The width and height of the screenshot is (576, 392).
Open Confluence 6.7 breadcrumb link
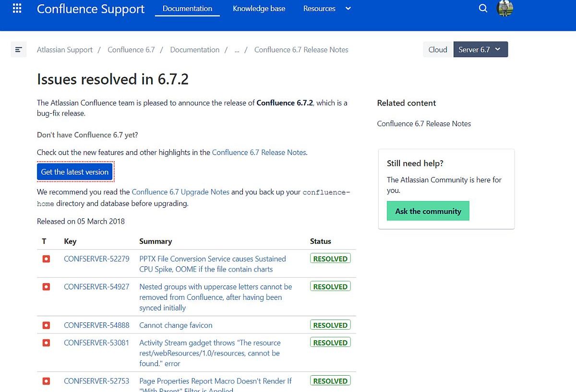tap(131, 49)
